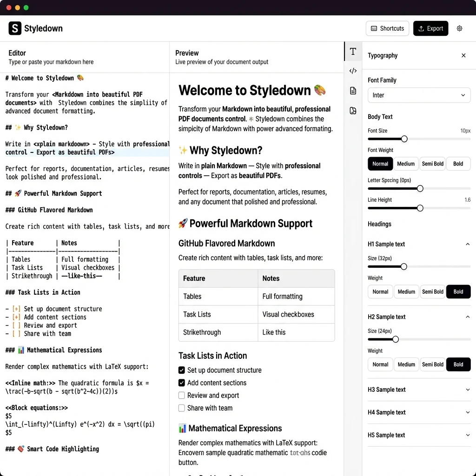Click the Export button

click(x=430, y=28)
